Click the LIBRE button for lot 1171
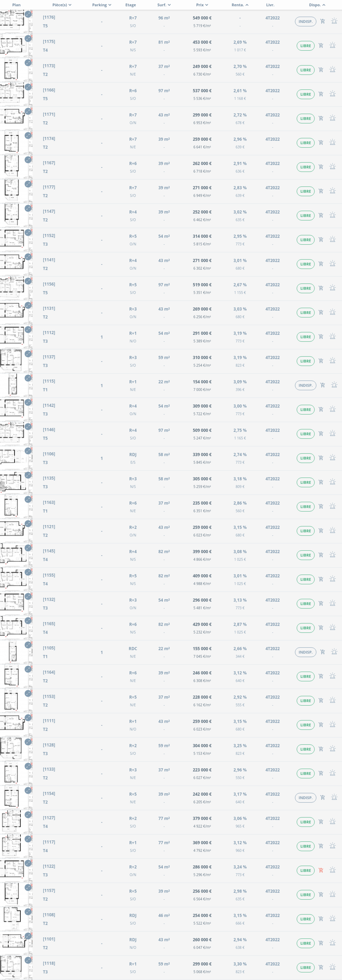 [305, 119]
